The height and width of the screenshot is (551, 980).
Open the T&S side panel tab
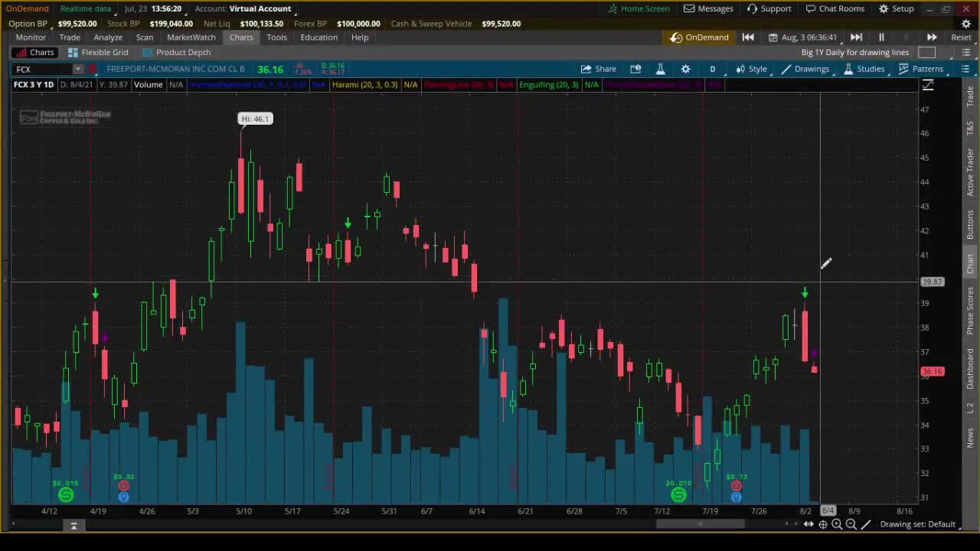coord(970,126)
